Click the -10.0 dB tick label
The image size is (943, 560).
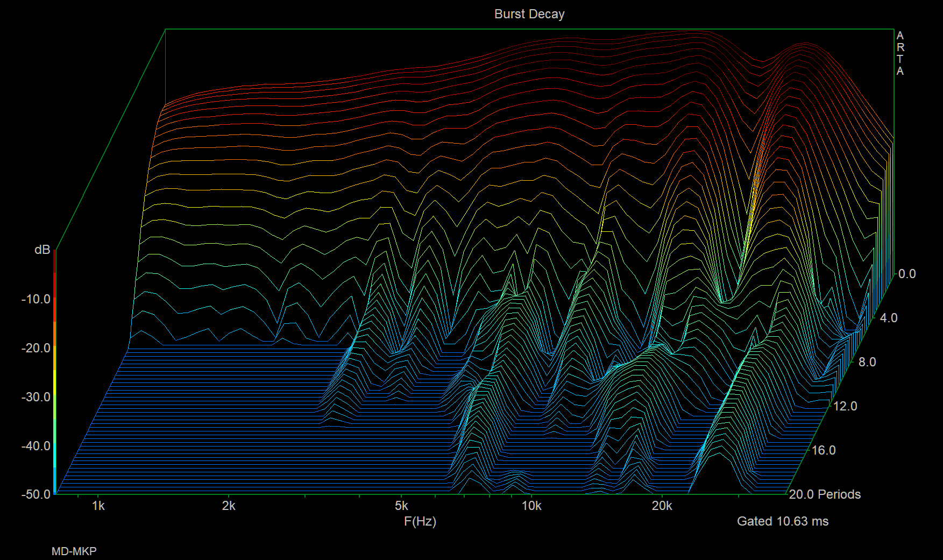point(36,299)
